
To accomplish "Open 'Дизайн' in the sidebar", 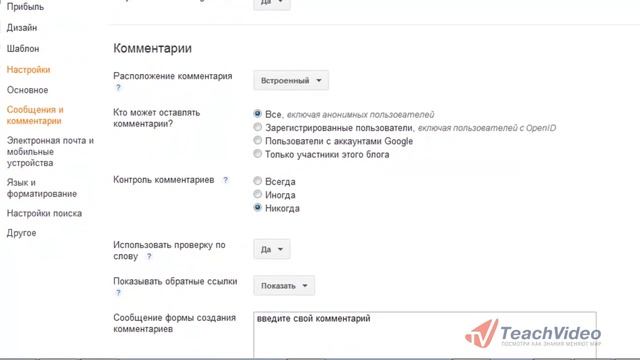I will [22, 28].
